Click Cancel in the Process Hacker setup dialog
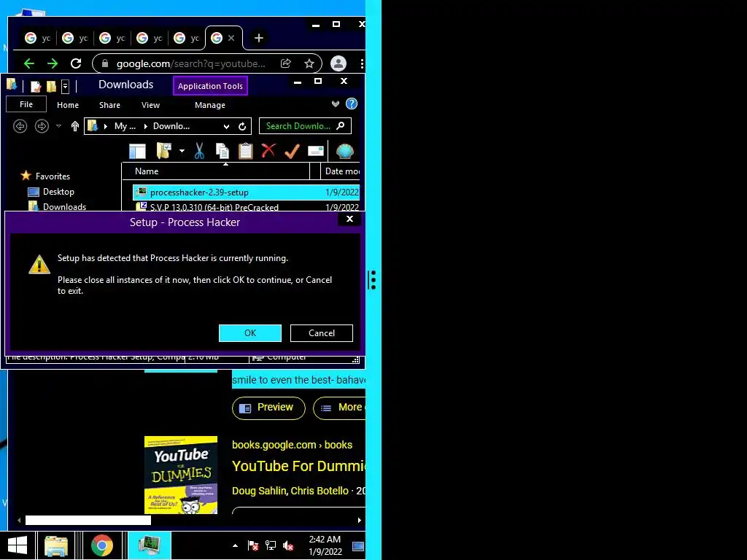The width and height of the screenshot is (747, 560). pyautogui.click(x=321, y=332)
